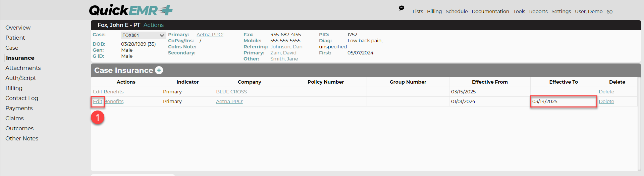Click patient name Fox, John E - PT
This screenshot has height=176, width=644.
(119, 25)
